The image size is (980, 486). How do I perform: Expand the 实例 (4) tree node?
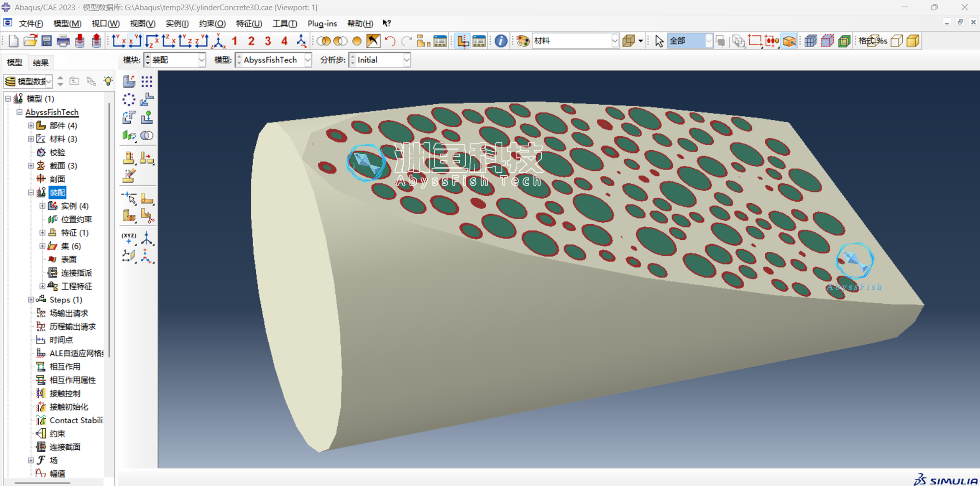[x=42, y=206]
